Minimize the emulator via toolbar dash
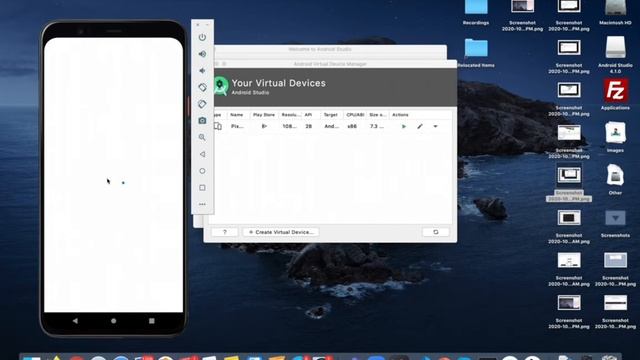This screenshot has width=640, height=360. [x=207, y=25]
